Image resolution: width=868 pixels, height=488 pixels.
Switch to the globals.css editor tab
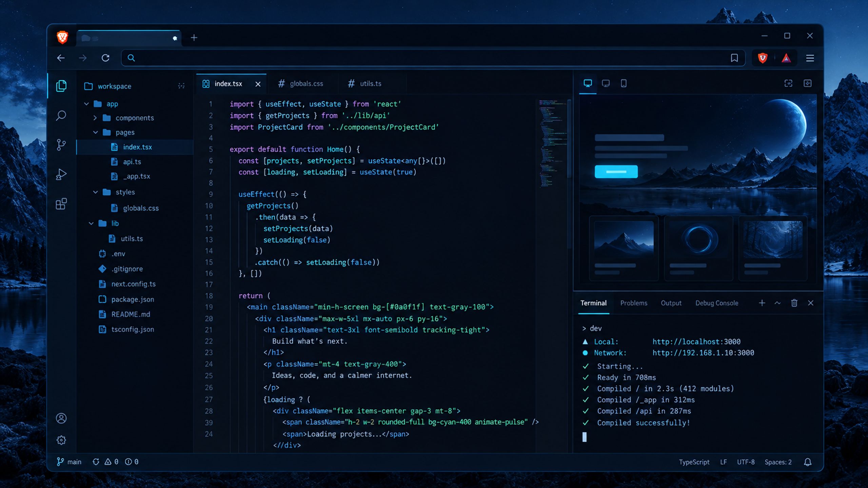(x=300, y=84)
